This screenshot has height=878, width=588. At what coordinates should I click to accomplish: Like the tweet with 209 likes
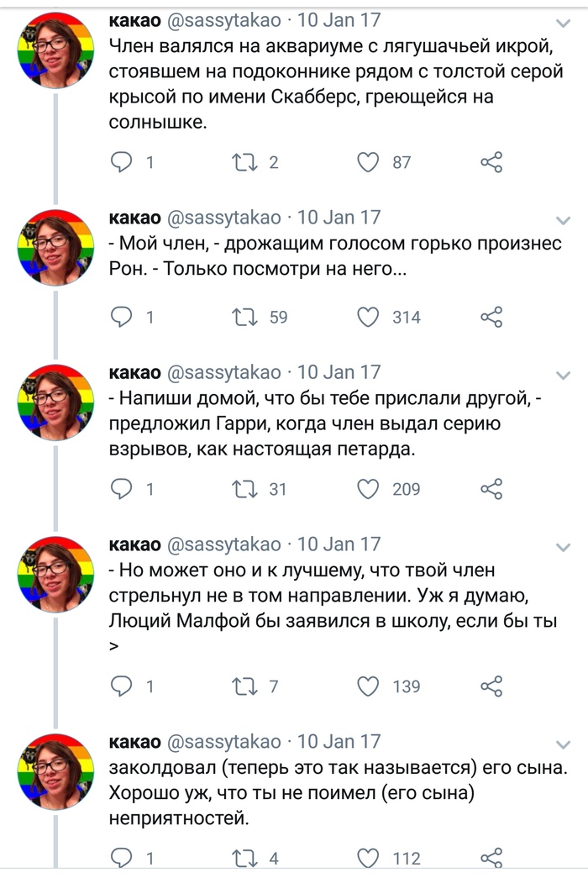(369, 488)
